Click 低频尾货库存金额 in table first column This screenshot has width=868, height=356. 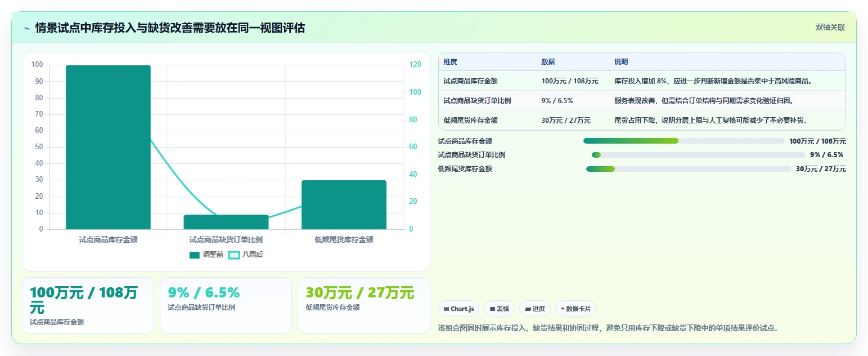470,121
